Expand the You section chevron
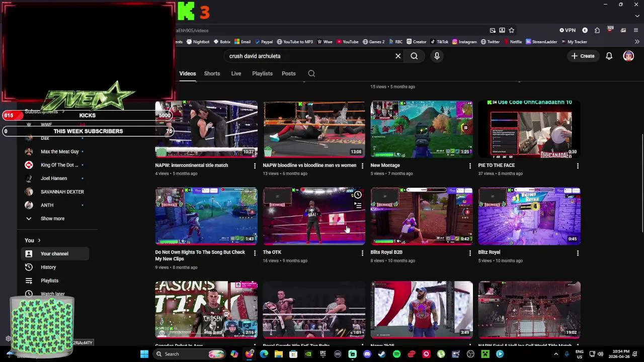Image resolution: width=644 pixels, height=362 pixels. coord(39,240)
